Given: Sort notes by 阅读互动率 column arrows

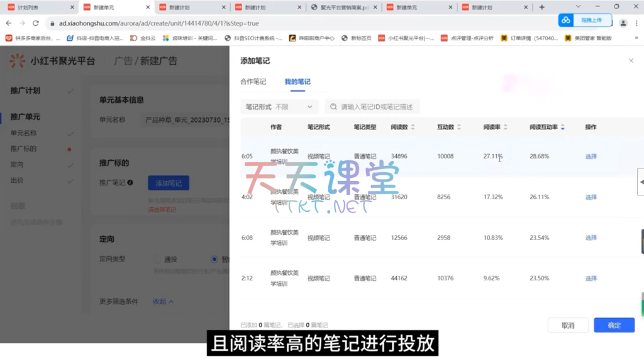Looking at the screenshot, I should pos(562,127).
